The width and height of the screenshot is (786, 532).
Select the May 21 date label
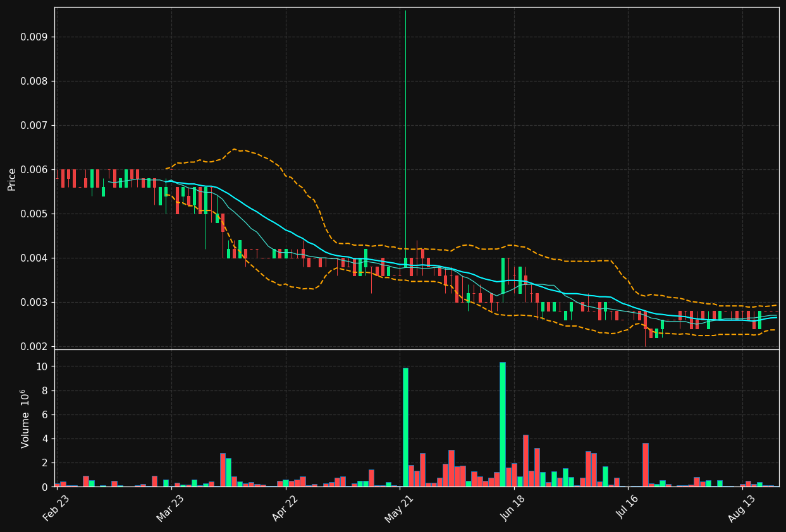pos(397,507)
